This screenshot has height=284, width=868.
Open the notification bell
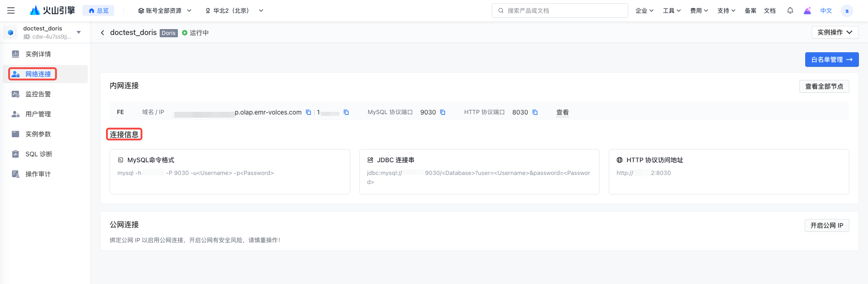(790, 10)
